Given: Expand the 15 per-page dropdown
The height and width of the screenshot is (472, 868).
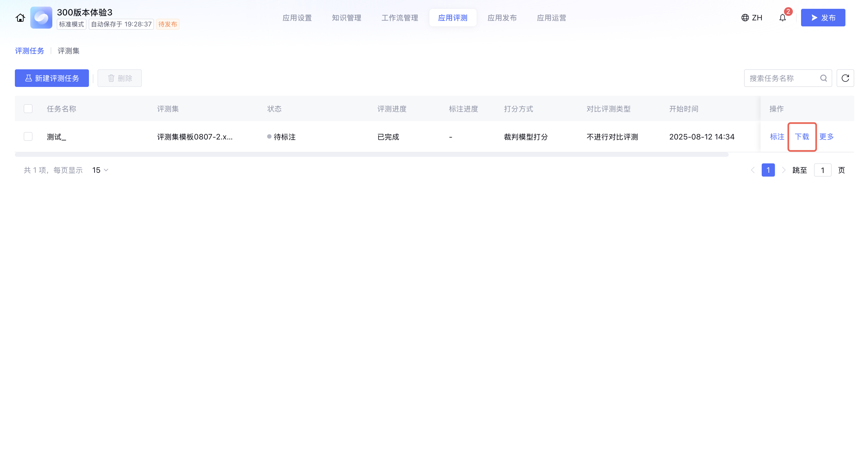Looking at the screenshot, I should [x=101, y=170].
